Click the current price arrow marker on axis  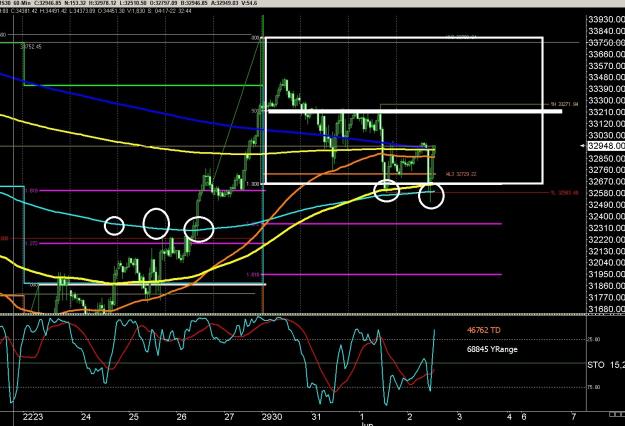click(x=583, y=146)
